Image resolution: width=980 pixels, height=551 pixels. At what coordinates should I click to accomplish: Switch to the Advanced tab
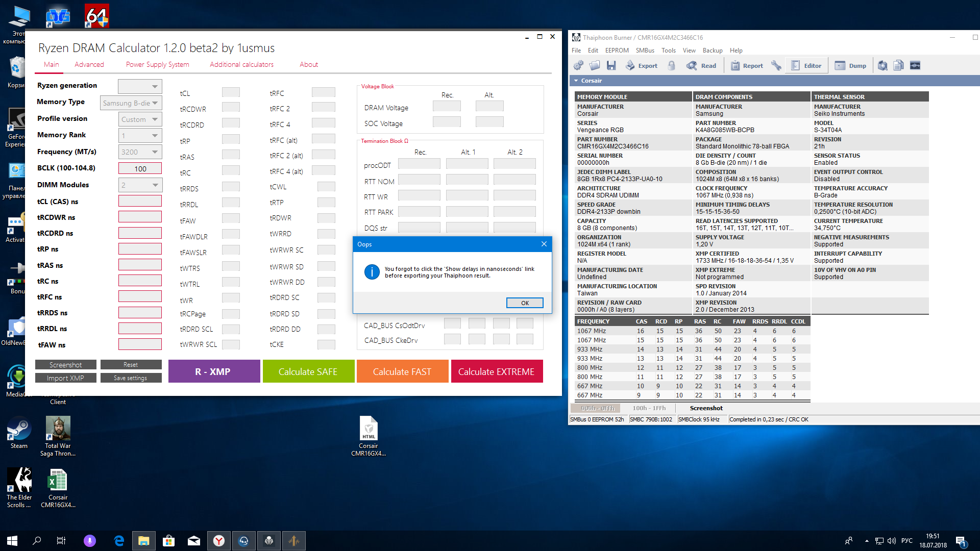(89, 64)
